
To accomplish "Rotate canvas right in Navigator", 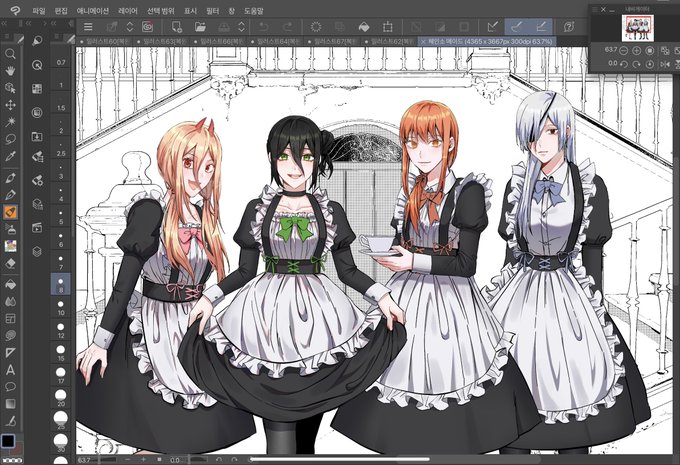I will pyautogui.click(x=636, y=64).
